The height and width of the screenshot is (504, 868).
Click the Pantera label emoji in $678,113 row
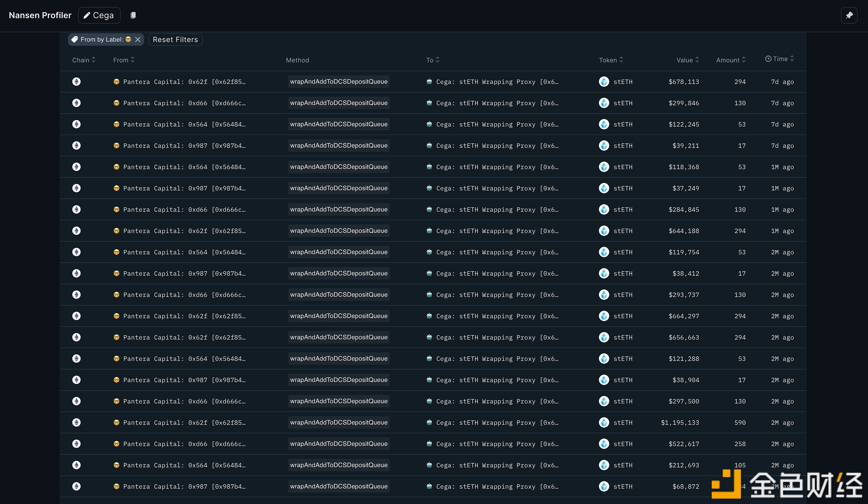click(x=116, y=82)
